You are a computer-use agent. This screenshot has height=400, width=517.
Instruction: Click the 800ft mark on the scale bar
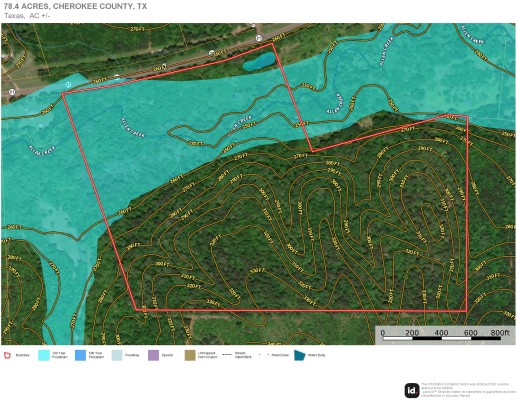(x=500, y=333)
